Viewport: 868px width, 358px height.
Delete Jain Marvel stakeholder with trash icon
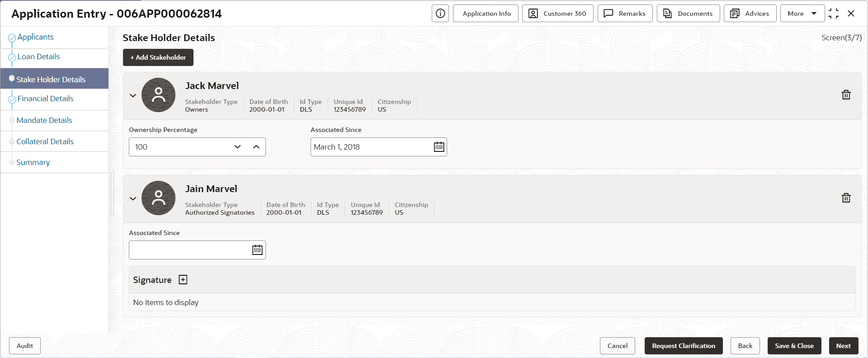tap(846, 198)
